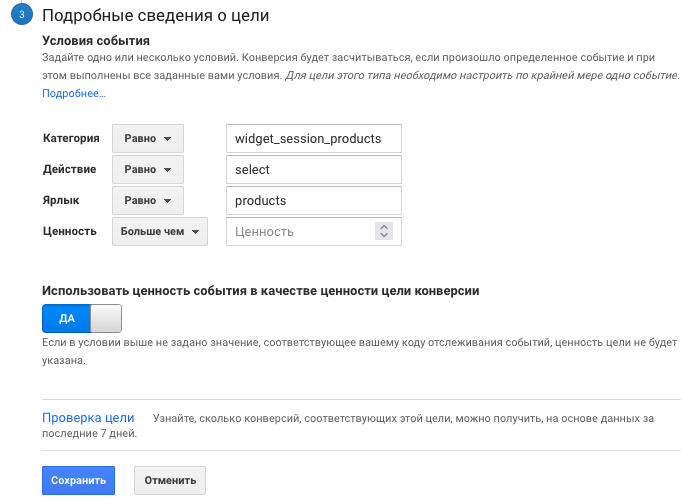Image resolution: width=682 pixels, height=502 pixels.
Task: Decrease the Ценность value with down arrow
Action: (x=384, y=237)
